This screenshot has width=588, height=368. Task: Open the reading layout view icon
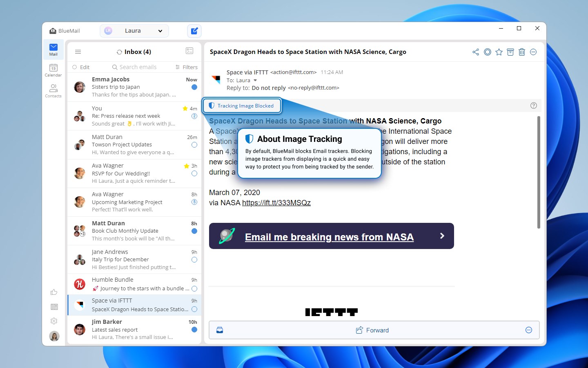tap(189, 51)
